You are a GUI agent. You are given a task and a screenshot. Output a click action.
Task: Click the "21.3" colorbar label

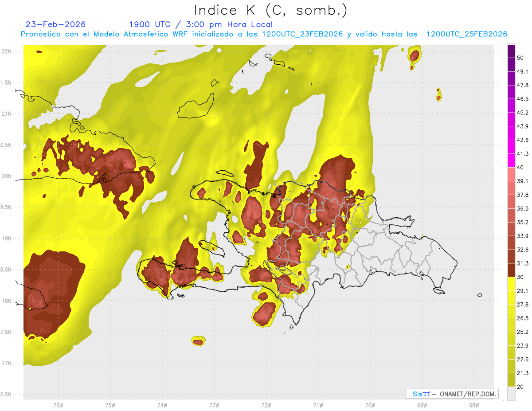tap(523, 373)
